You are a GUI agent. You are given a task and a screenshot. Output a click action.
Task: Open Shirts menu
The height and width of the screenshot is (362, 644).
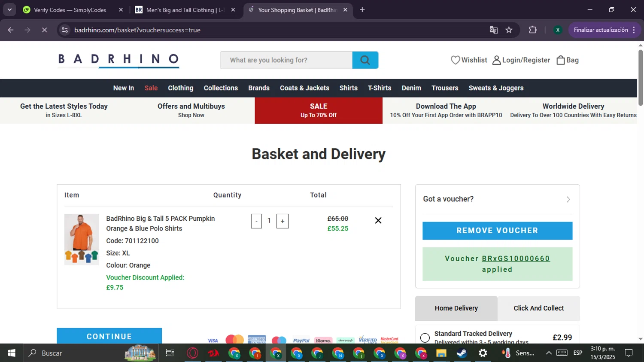tap(349, 88)
